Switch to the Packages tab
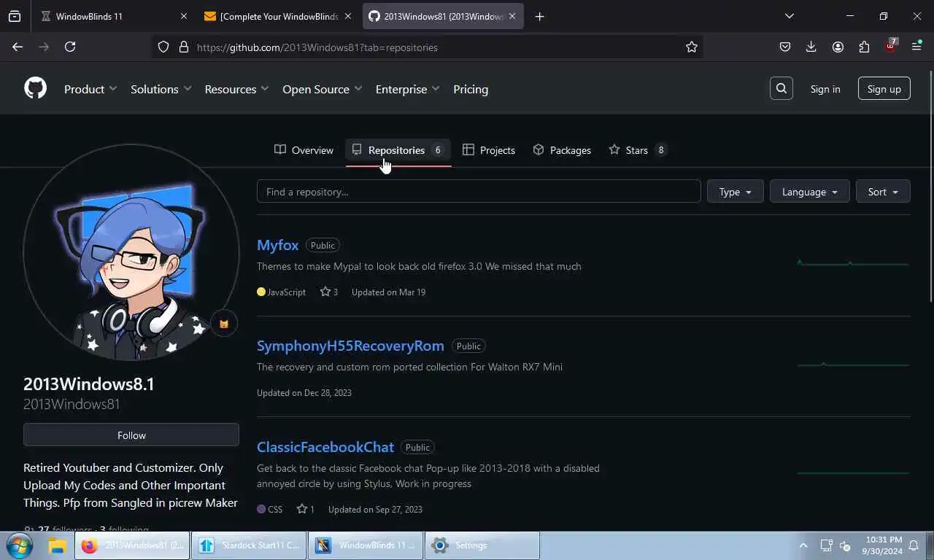This screenshot has height=560, width=934. tap(562, 150)
